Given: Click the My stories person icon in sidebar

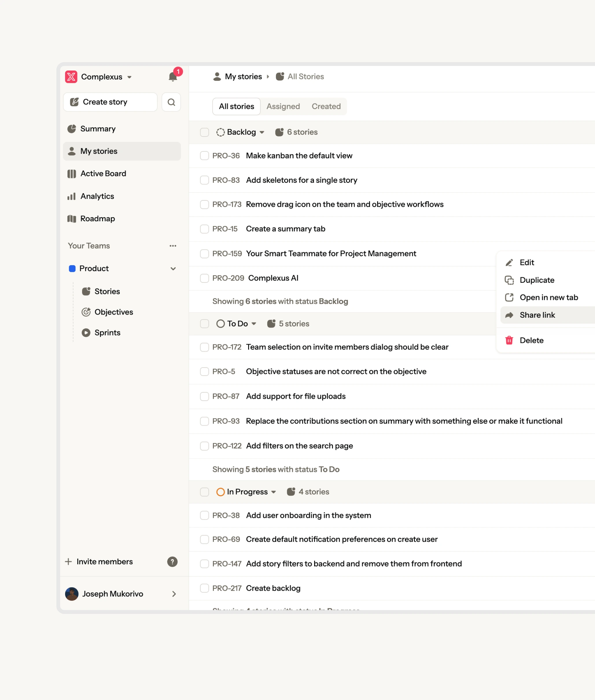Looking at the screenshot, I should 71,151.
